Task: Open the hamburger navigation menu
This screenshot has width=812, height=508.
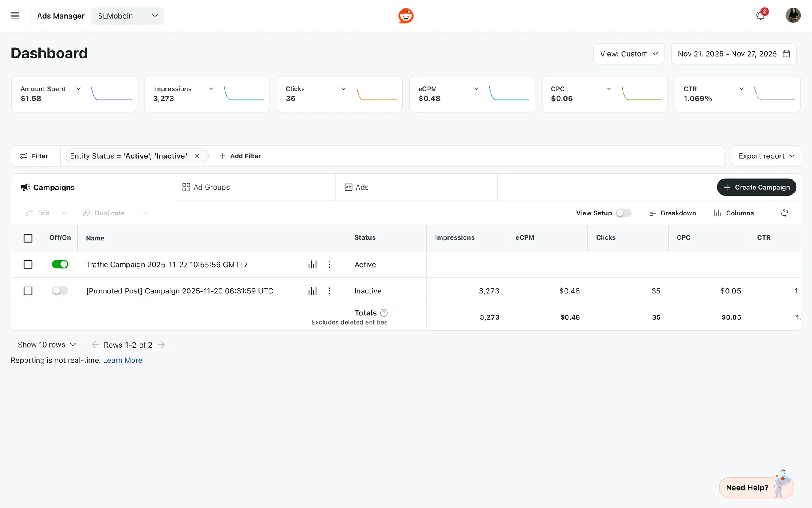Action: [15, 16]
